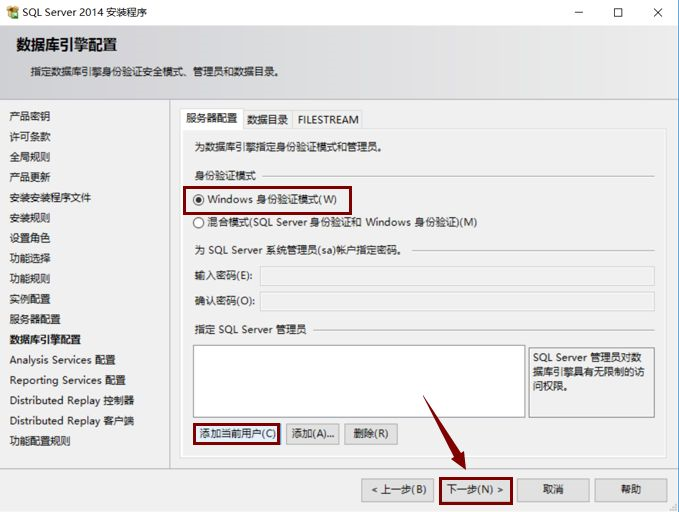Click the SQL Server setup title bar icon
The width and height of the screenshot is (679, 512).
(x=13, y=12)
